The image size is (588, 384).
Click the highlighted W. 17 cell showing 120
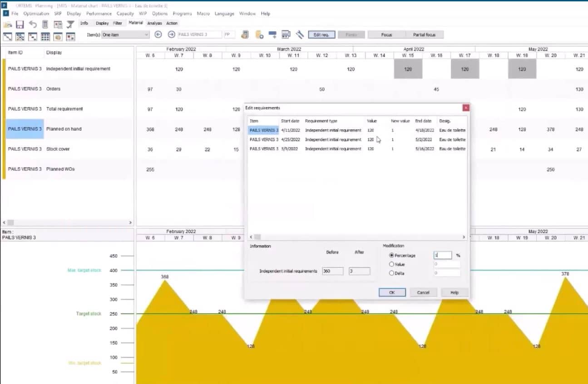(x=465, y=69)
